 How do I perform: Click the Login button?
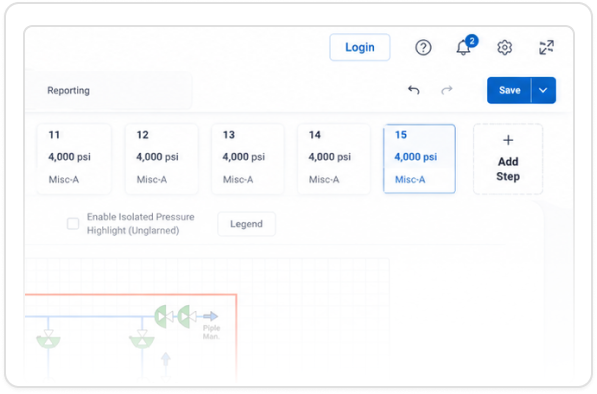pyautogui.click(x=359, y=47)
